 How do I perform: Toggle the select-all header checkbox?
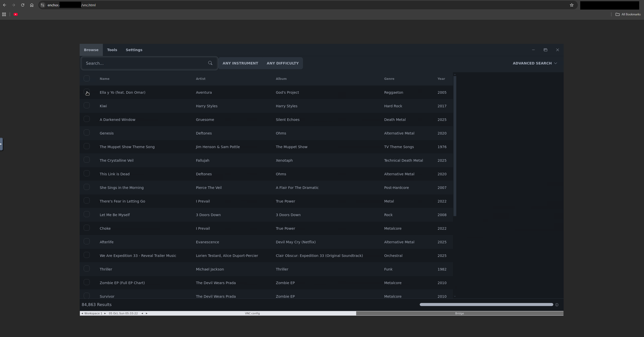(87, 78)
